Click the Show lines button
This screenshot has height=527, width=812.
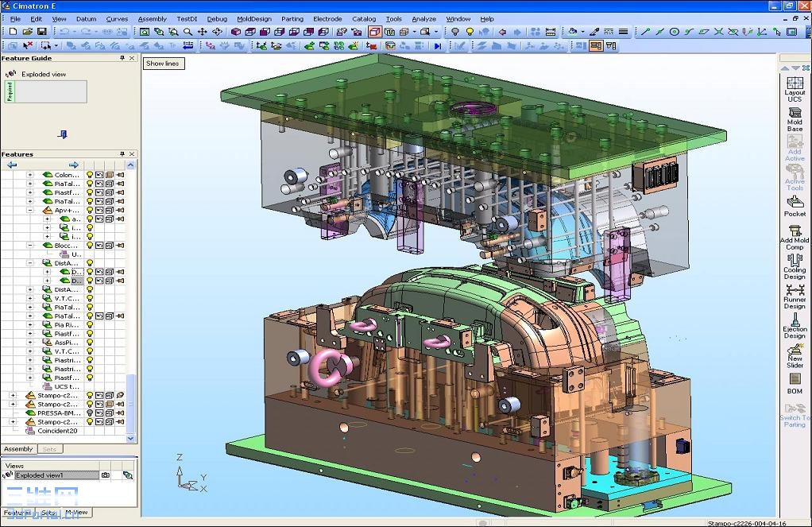pyautogui.click(x=163, y=64)
